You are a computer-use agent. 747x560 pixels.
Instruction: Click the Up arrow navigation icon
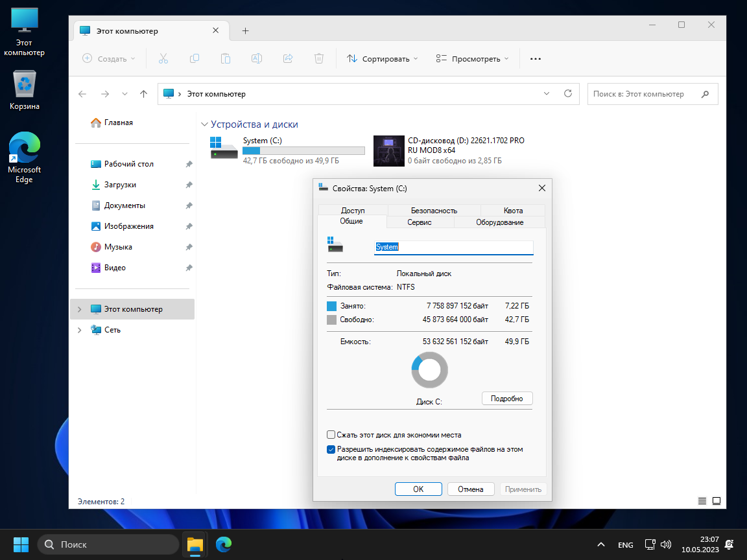[144, 94]
